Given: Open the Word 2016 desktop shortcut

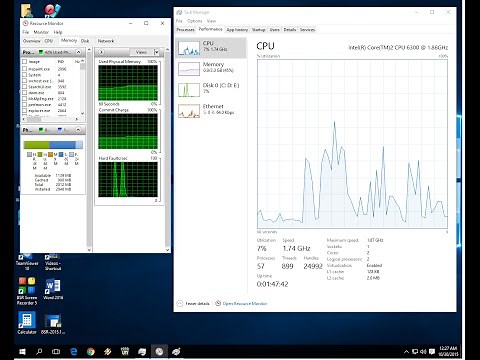Looking at the screenshot, I should tap(53, 289).
